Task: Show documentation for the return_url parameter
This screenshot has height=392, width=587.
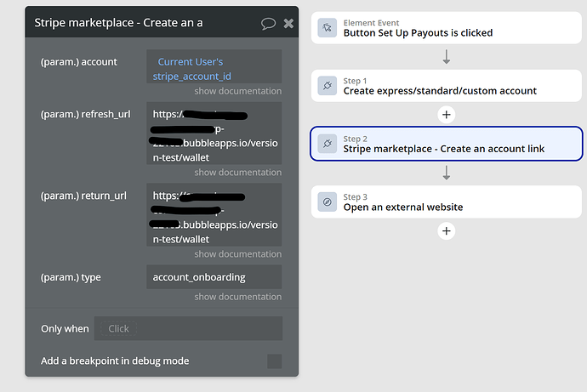Action: tap(237, 254)
